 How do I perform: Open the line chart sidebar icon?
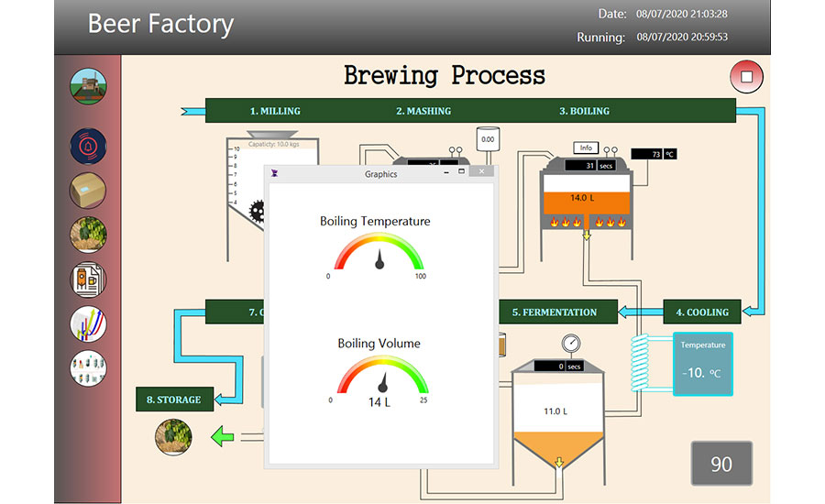coord(88,323)
